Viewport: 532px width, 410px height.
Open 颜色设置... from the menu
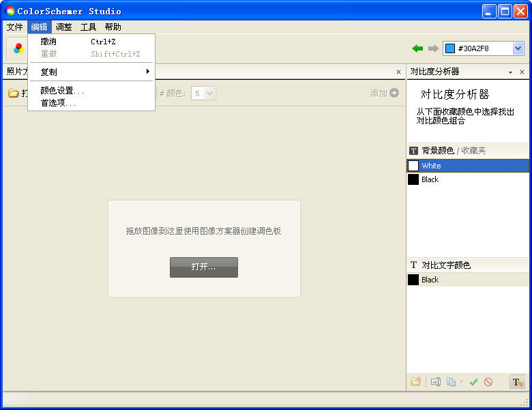(x=91, y=91)
